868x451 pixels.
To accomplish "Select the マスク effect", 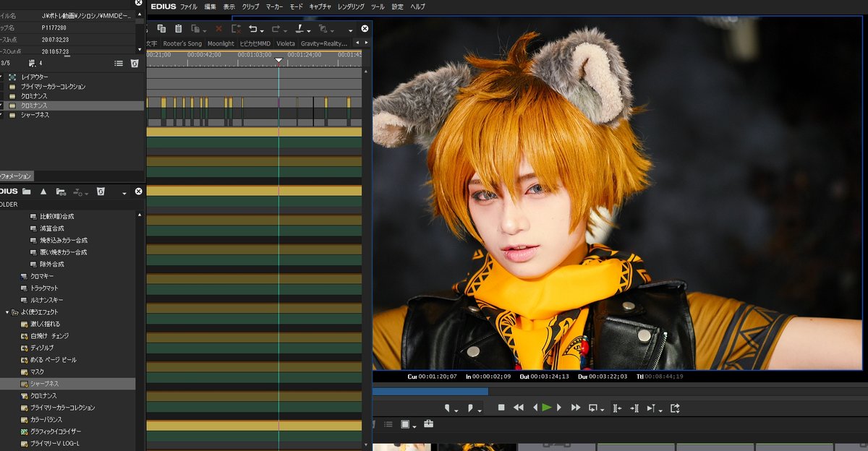I will pos(38,371).
